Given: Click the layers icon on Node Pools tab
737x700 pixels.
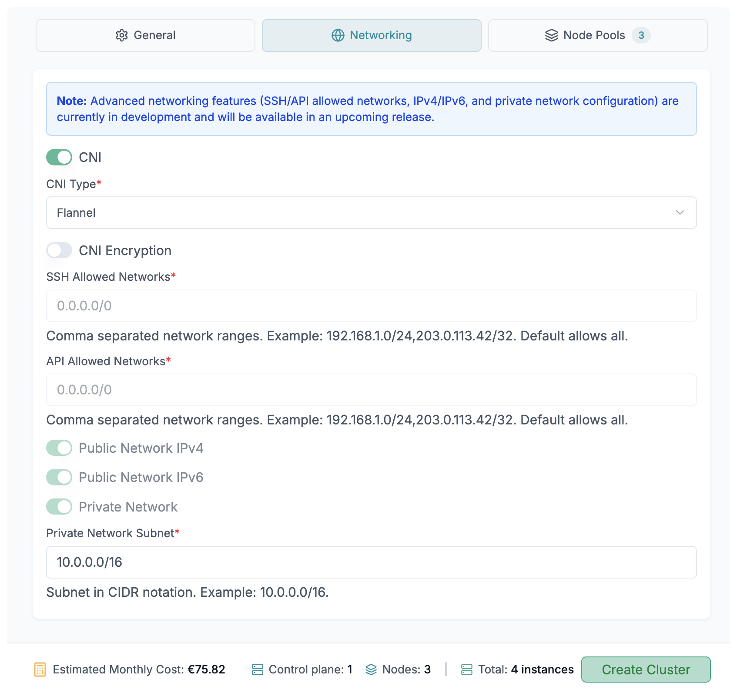Looking at the screenshot, I should pos(551,35).
